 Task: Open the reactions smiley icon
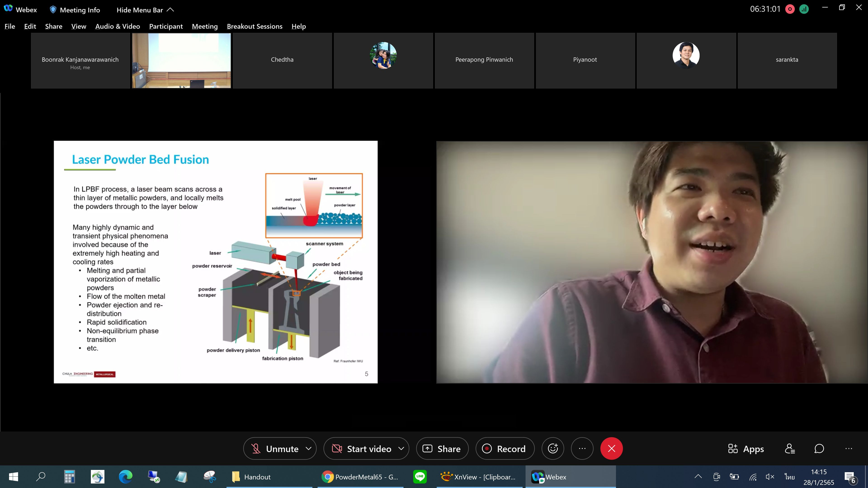click(553, 449)
